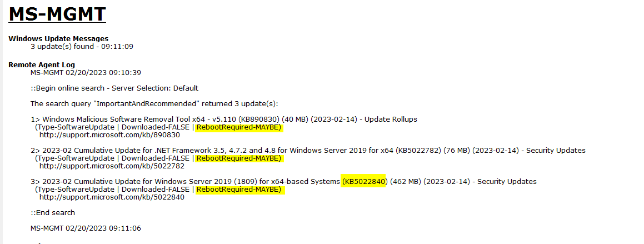Click the End search line
The height and width of the screenshot is (244, 644).
click(x=53, y=213)
